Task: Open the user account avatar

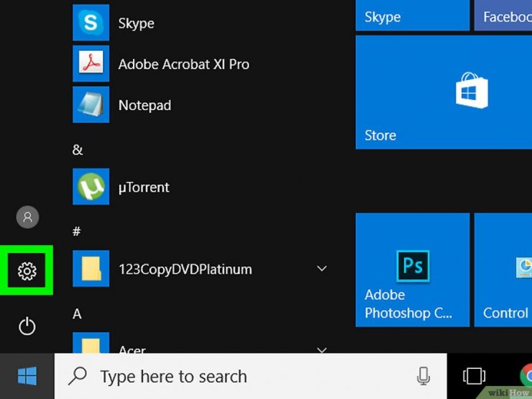Action: (27, 217)
